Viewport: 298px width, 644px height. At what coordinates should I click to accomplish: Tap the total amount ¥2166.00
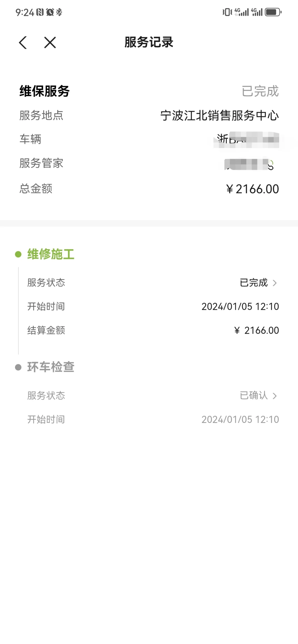coord(252,189)
